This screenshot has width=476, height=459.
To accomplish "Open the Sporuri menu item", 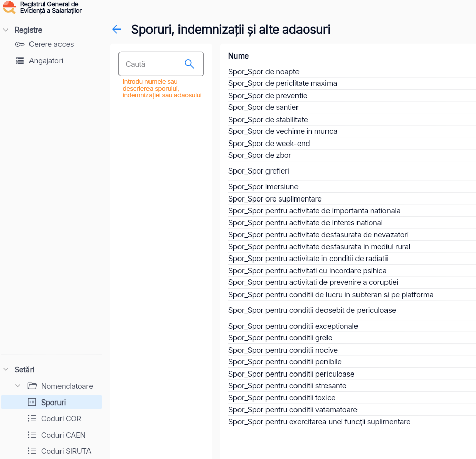I will [x=53, y=403].
